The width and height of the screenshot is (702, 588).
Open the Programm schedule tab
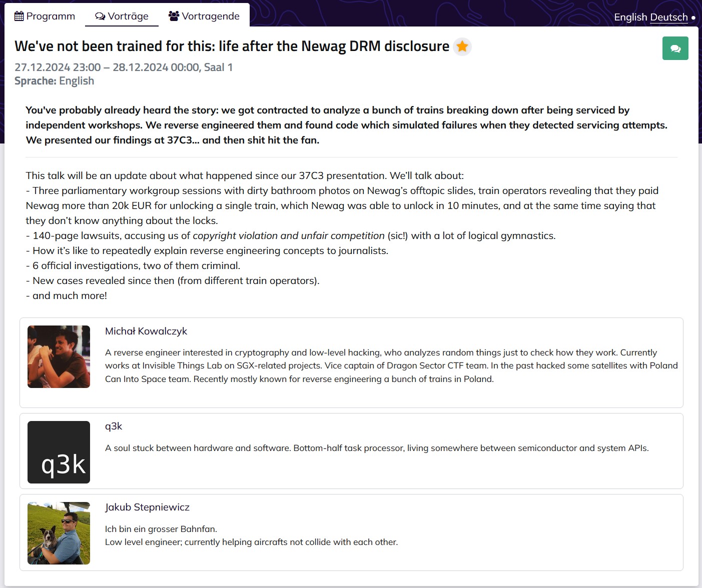(45, 16)
